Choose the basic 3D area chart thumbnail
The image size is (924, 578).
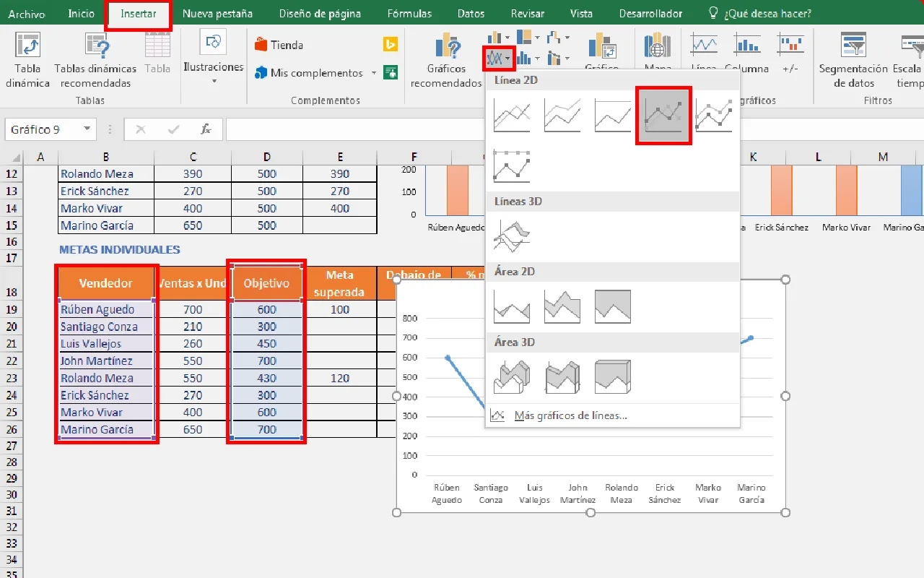coord(512,376)
